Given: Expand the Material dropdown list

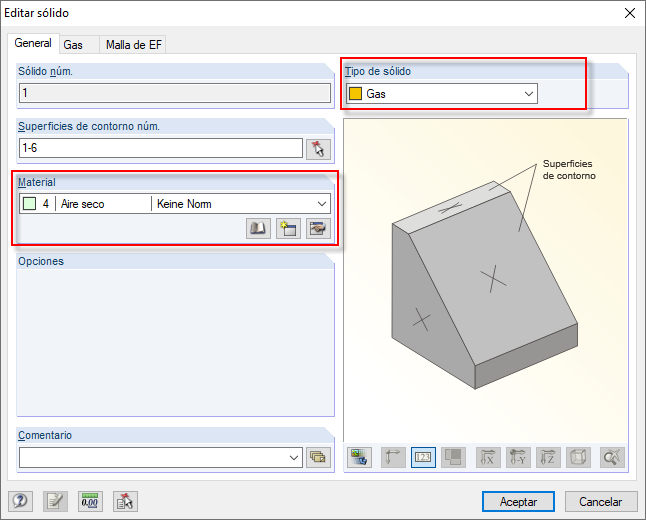Looking at the screenshot, I should click(x=322, y=204).
